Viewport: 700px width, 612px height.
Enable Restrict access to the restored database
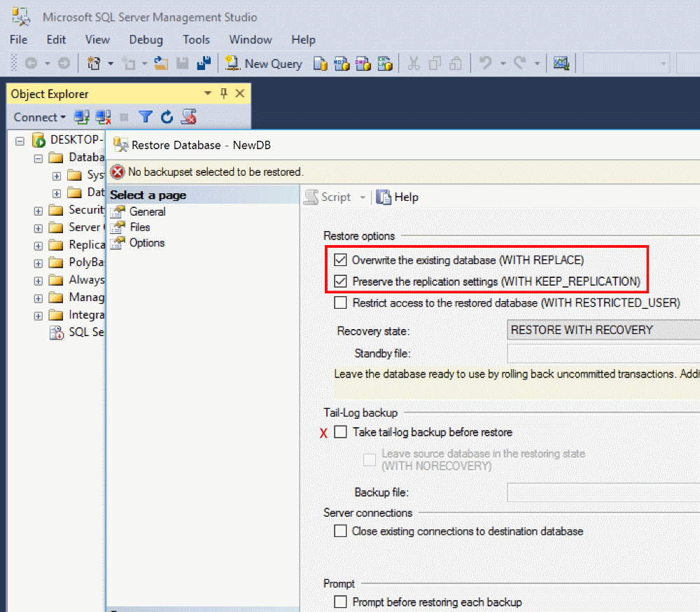click(341, 303)
